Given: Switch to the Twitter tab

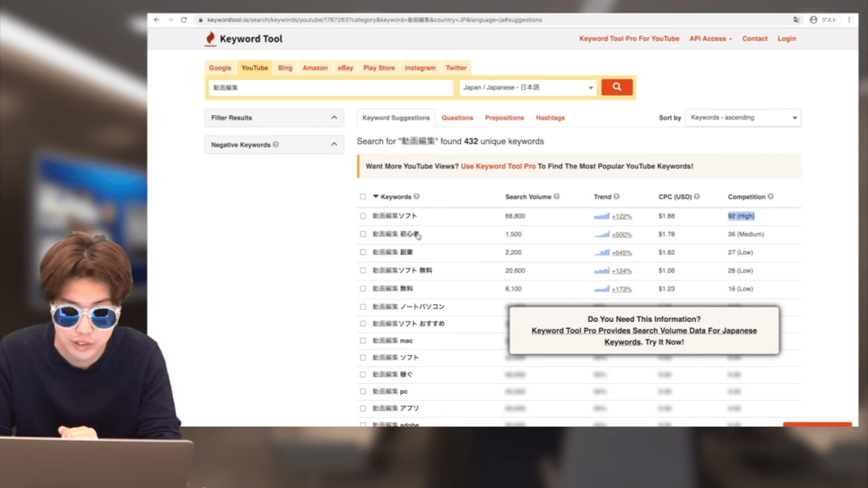Looking at the screenshot, I should pos(456,68).
